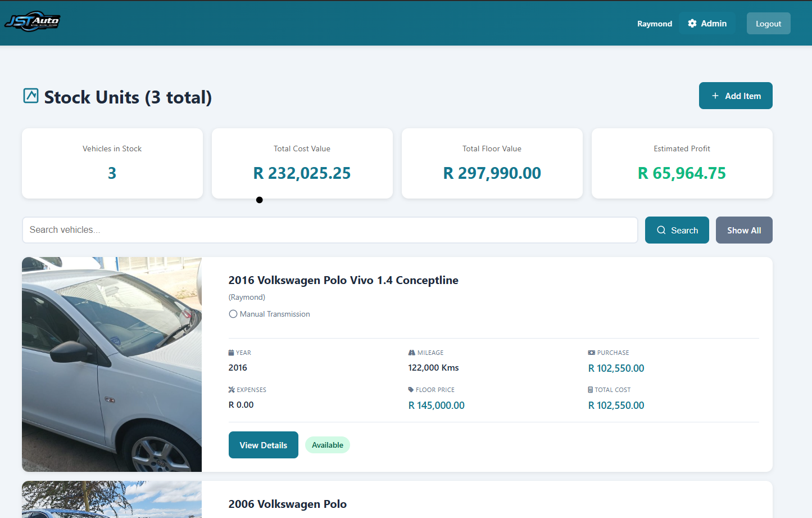Viewport: 812px width, 518px height.
Task: Click the calendar icon beside YEAR
Action: coord(231,352)
